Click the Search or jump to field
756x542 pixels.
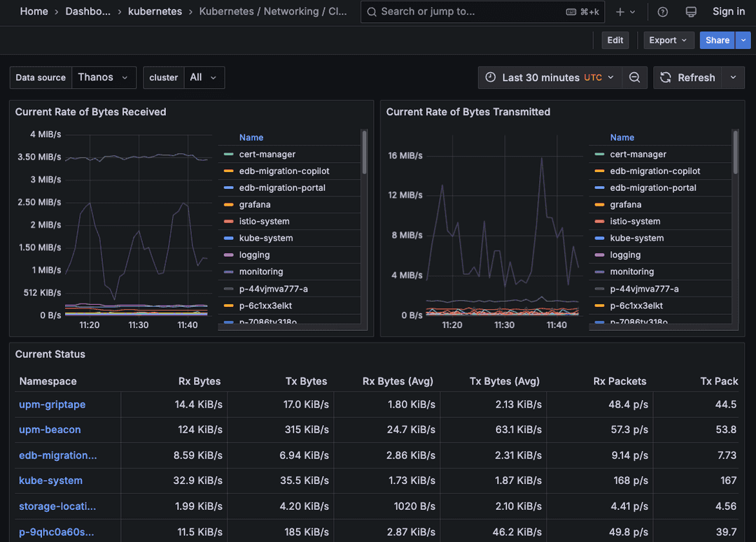(x=482, y=12)
